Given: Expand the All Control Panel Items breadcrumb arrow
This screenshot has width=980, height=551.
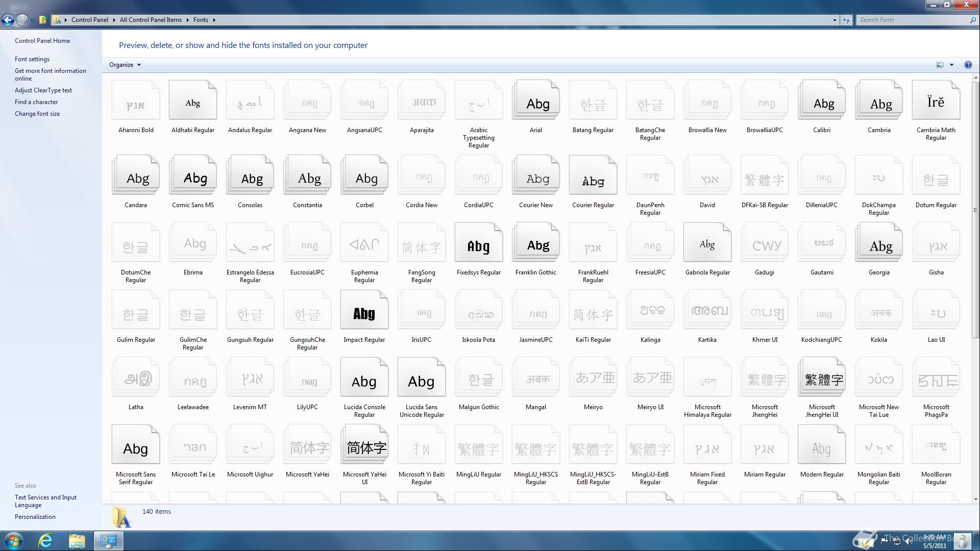Looking at the screenshot, I should click(x=187, y=20).
